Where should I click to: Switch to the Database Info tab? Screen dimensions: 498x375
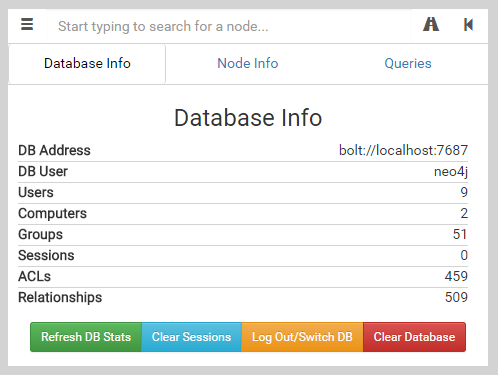click(87, 64)
